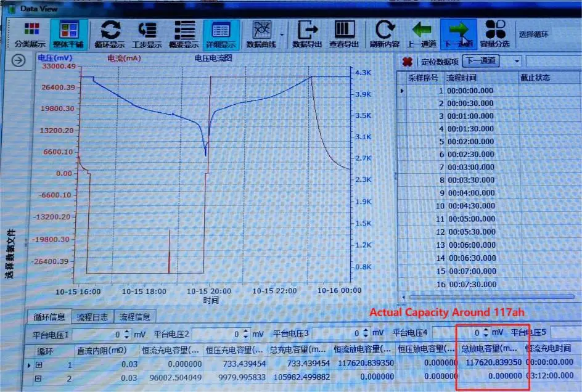Screen dimensions: 582x392
Task: Activate 详细显示 detailed display
Action: [x=221, y=35]
